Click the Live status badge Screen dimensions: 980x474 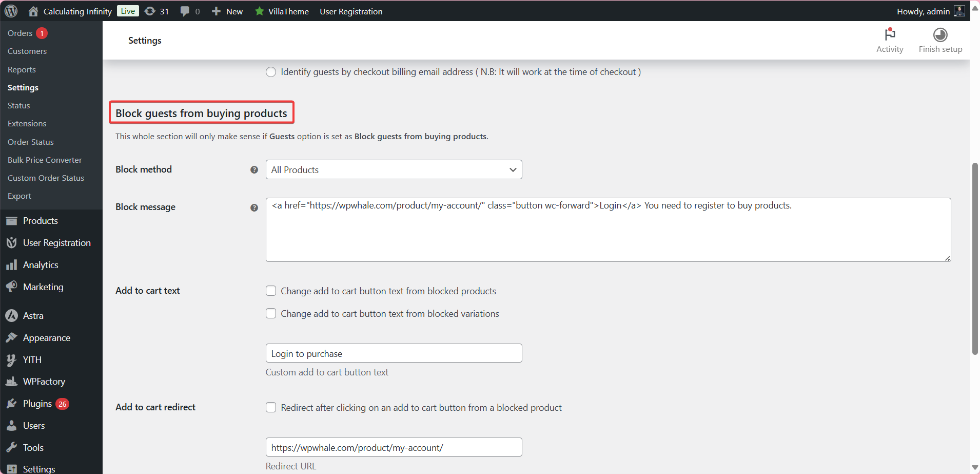[128, 11]
